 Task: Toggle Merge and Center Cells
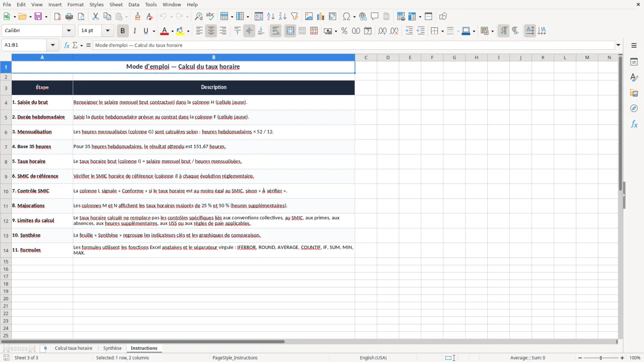click(x=290, y=31)
